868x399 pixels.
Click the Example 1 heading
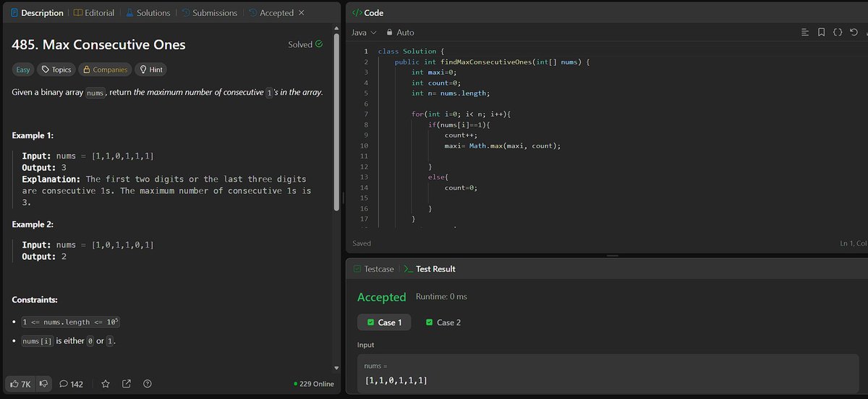pos(33,135)
